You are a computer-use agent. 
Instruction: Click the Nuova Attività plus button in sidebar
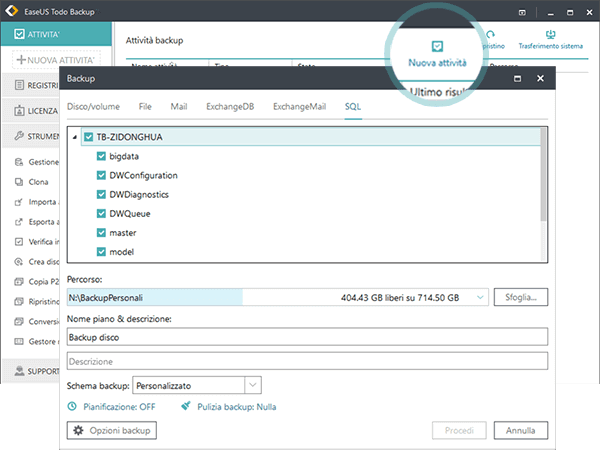56,60
